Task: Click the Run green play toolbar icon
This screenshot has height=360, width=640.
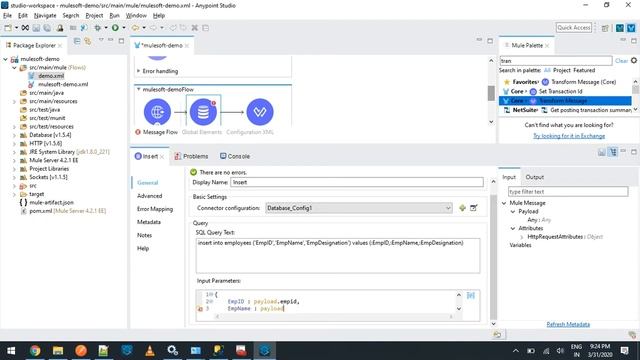Action: click(116, 28)
